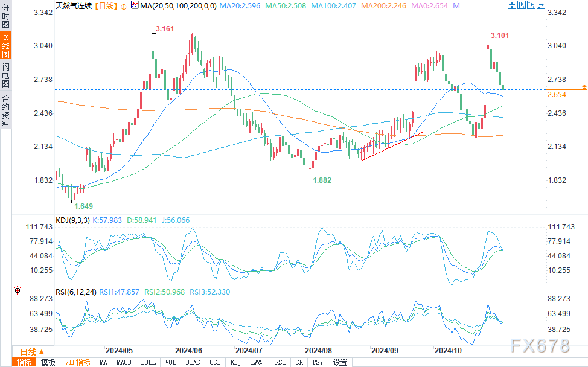Image resolution: width=588 pixels, height=367 pixels.
Task: Select the 指标 bottom tab
Action: [24, 362]
